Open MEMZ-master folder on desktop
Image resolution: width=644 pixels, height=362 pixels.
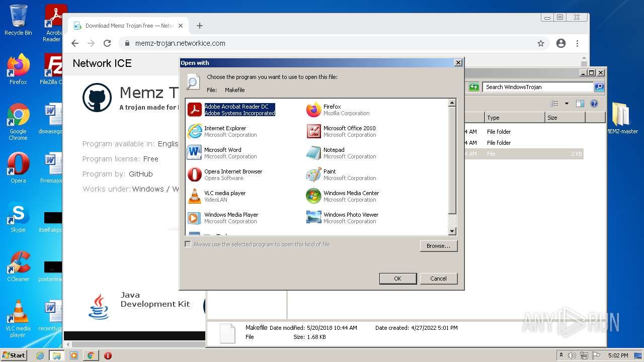622,119
